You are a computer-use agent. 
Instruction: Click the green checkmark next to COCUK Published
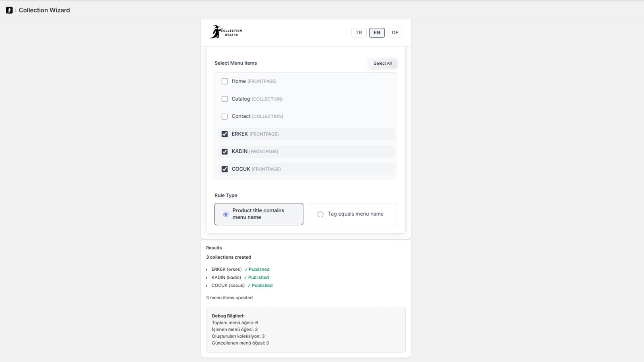250,286
